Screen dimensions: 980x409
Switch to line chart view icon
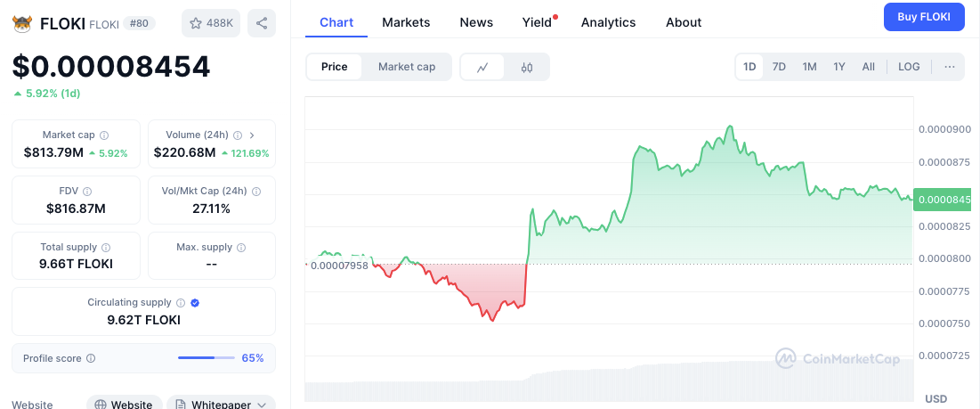[482, 67]
